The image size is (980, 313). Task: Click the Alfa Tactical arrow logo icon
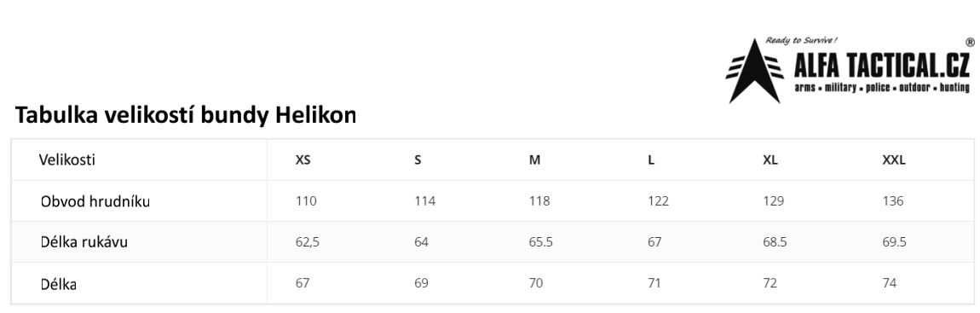coord(755,71)
